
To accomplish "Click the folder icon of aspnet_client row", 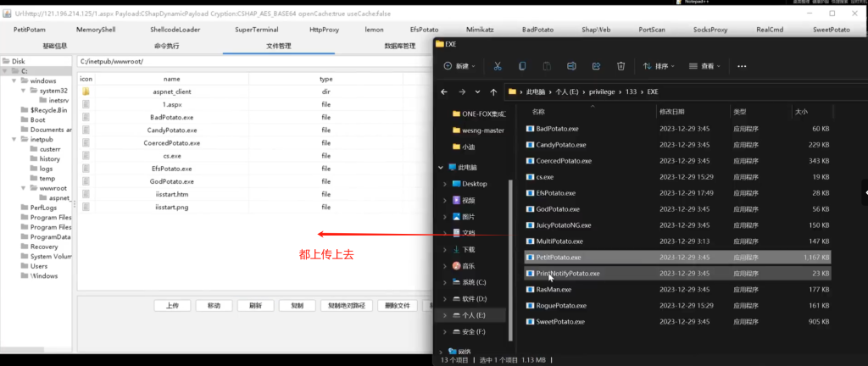I will pyautogui.click(x=86, y=91).
